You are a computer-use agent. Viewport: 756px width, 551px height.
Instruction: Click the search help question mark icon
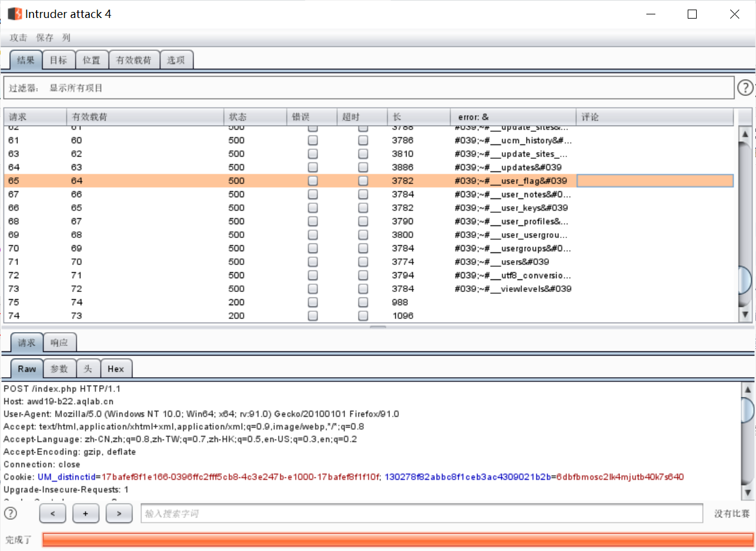11,513
